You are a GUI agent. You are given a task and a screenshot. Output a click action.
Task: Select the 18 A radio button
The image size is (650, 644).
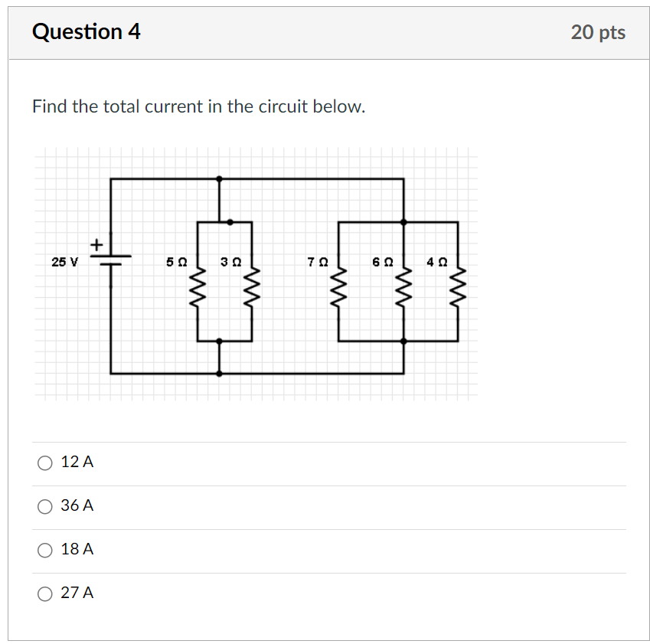pos(45,549)
